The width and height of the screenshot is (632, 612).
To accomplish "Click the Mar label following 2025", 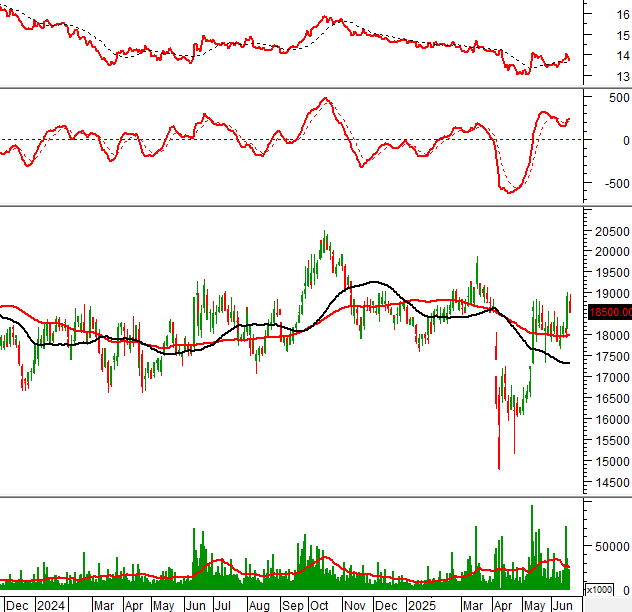I will click(x=473, y=606).
